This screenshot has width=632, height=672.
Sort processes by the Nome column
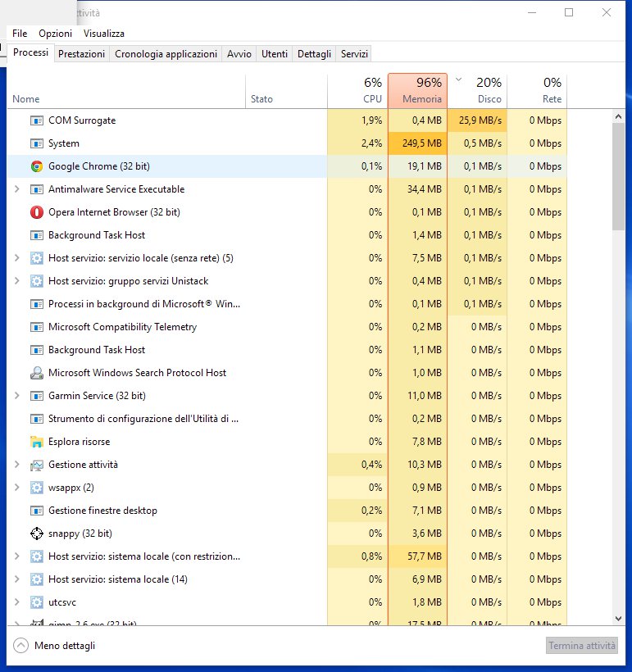click(x=126, y=91)
